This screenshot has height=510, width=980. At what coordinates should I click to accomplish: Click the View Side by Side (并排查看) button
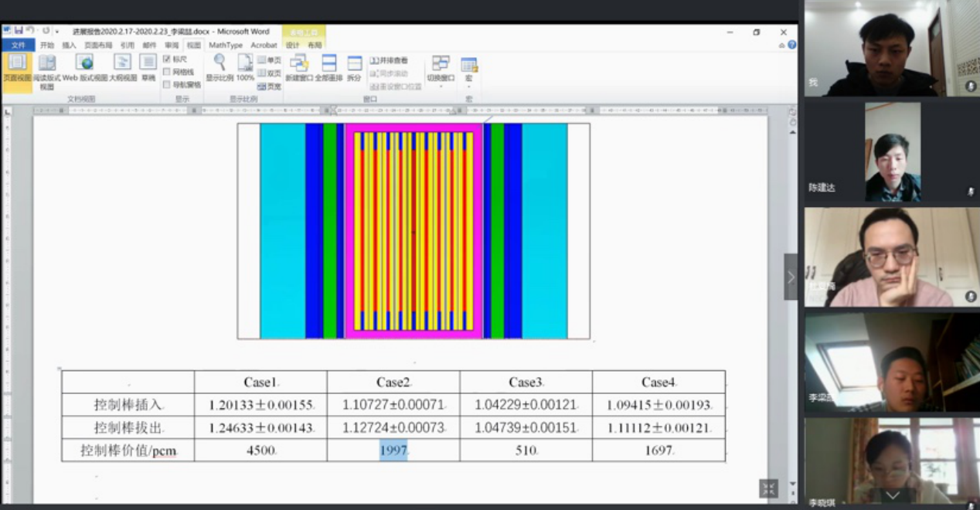390,60
